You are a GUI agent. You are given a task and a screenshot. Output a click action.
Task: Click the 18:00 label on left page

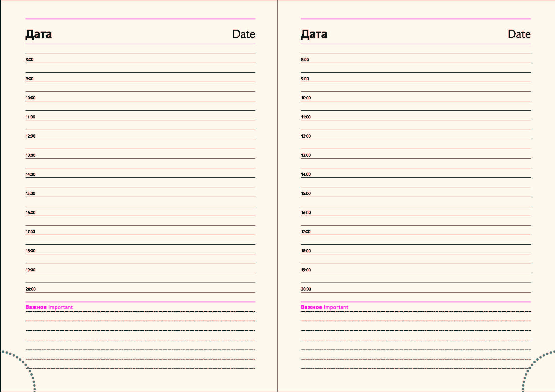30,251
